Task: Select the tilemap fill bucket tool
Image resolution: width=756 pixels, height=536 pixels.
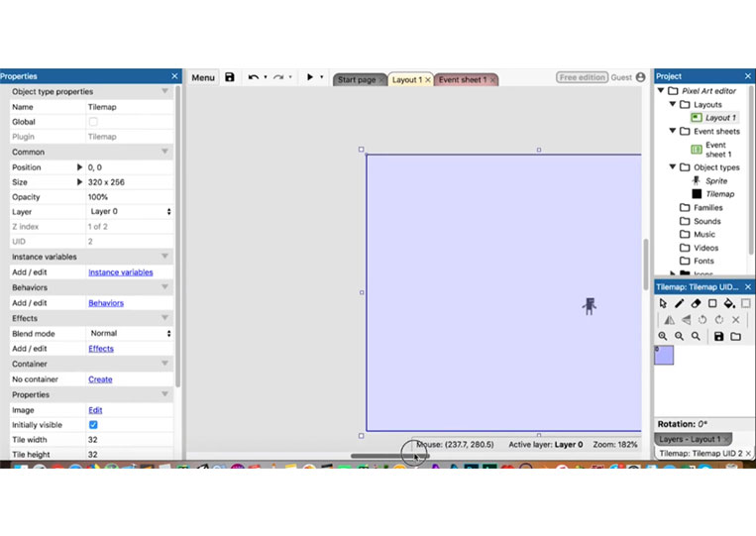Action: [x=729, y=303]
